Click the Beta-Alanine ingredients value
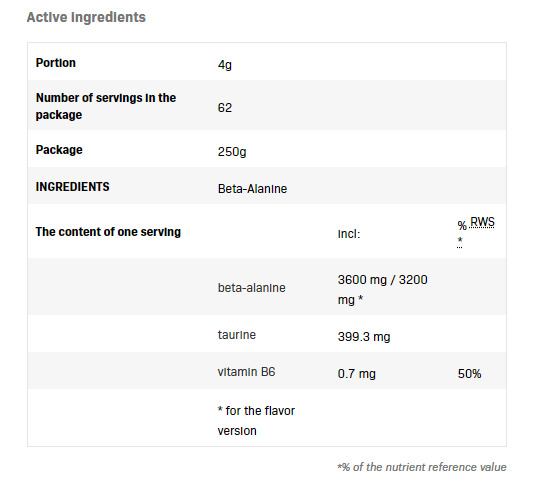540x488 pixels. [252, 189]
